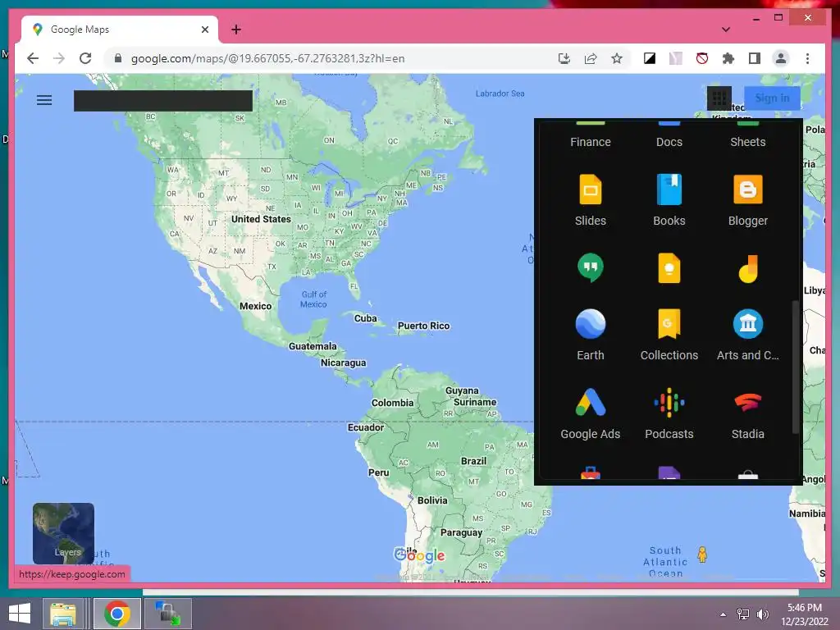Reload the Google Maps page

tap(85, 58)
